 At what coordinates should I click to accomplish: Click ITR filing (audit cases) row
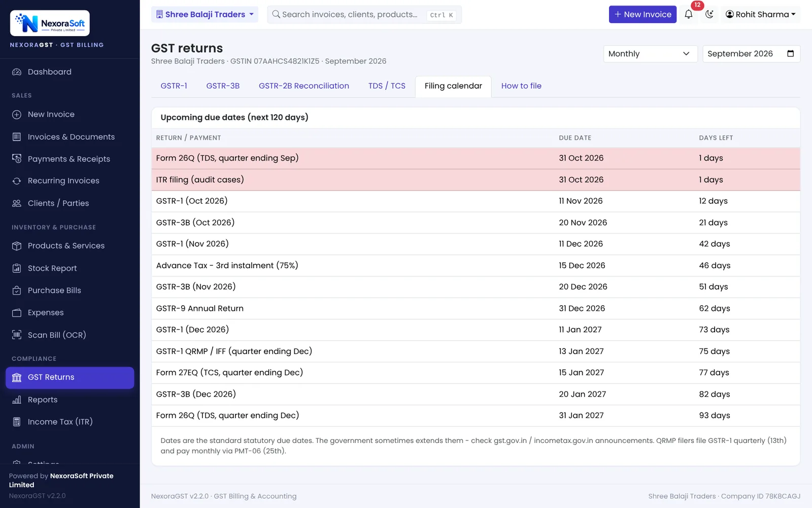[476, 180]
